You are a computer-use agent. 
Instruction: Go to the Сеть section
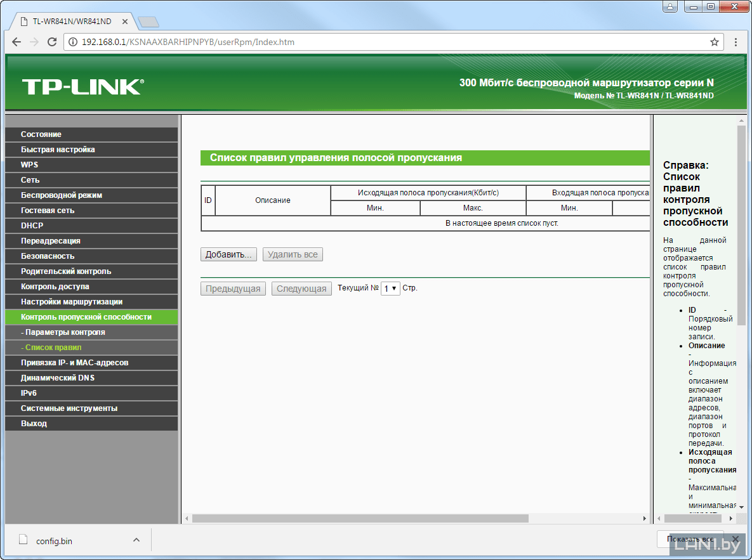(x=91, y=179)
